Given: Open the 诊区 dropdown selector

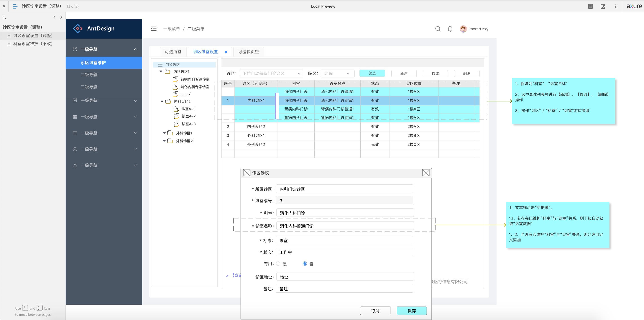Looking at the screenshot, I should 271,74.
